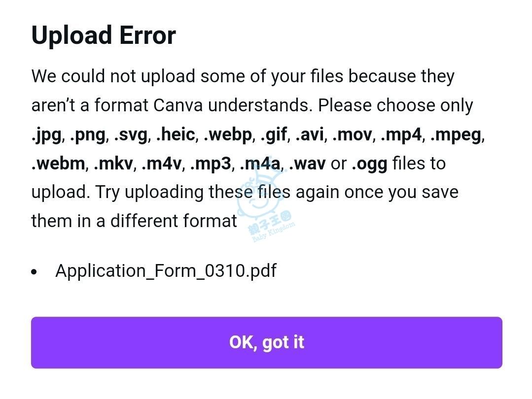Tap the .heic format label

click(176, 135)
